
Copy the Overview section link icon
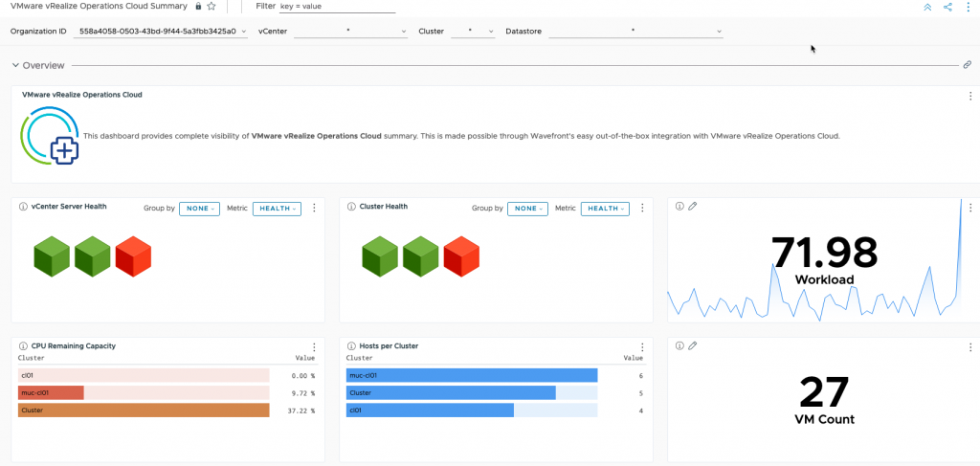click(x=967, y=64)
